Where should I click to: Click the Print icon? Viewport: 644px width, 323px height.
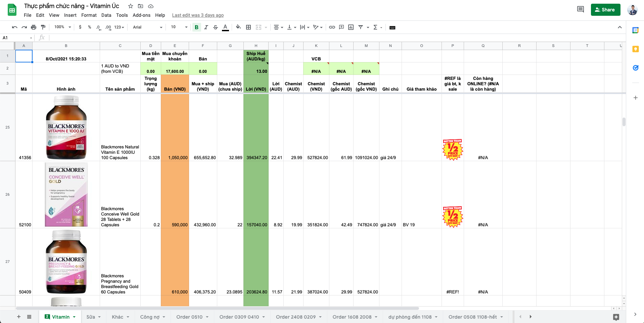point(34,27)
